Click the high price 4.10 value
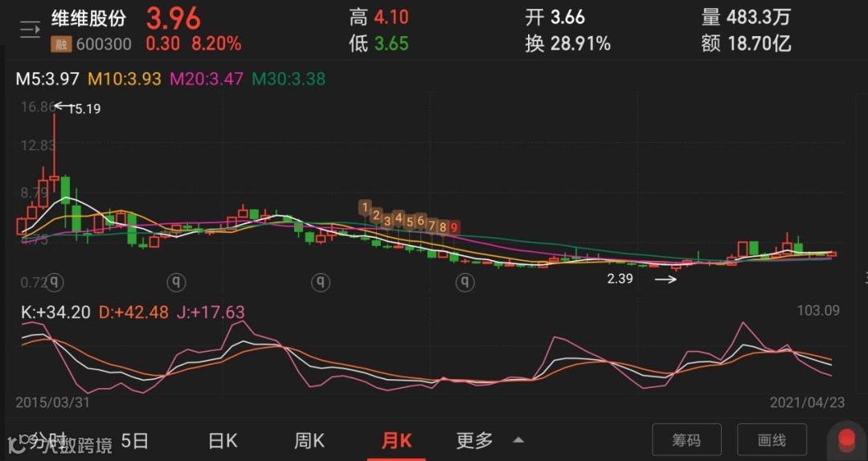The height and width of the screenshot is (461, 868). coord(391,18)
